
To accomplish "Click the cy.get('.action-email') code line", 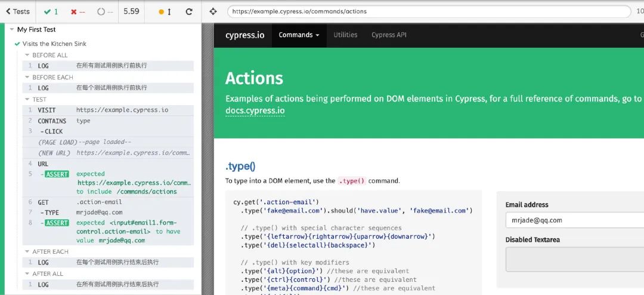I will (275, 202).
